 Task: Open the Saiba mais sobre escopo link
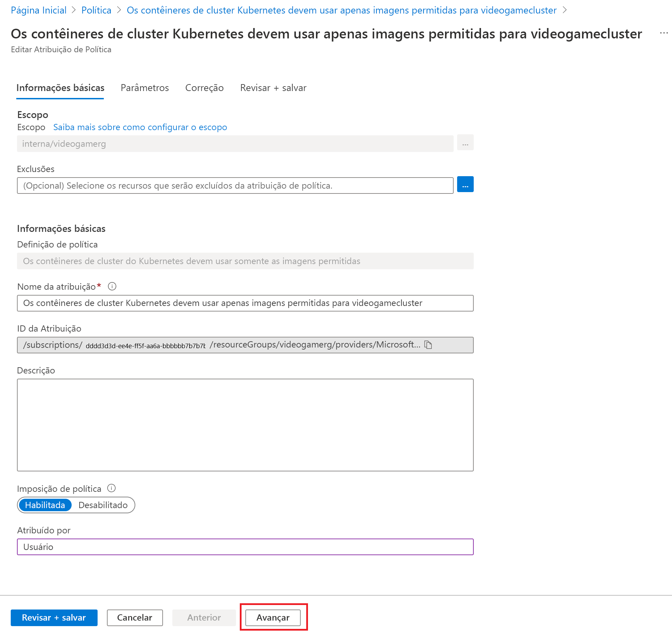click(140, 127)
